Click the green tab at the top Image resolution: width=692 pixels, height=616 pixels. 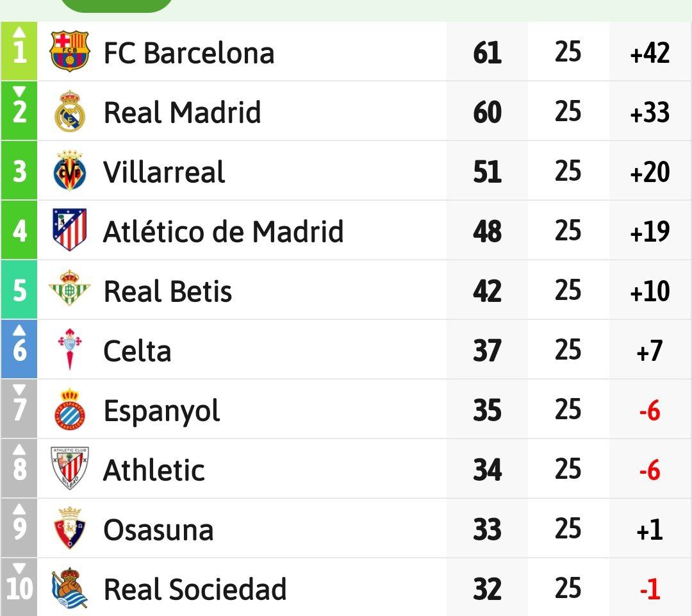pos(117,5)
